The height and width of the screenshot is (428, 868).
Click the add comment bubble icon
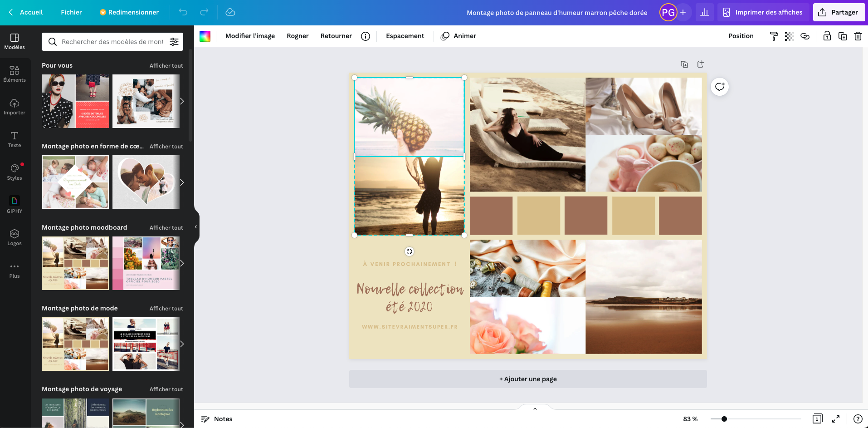(x=720, y=87)
